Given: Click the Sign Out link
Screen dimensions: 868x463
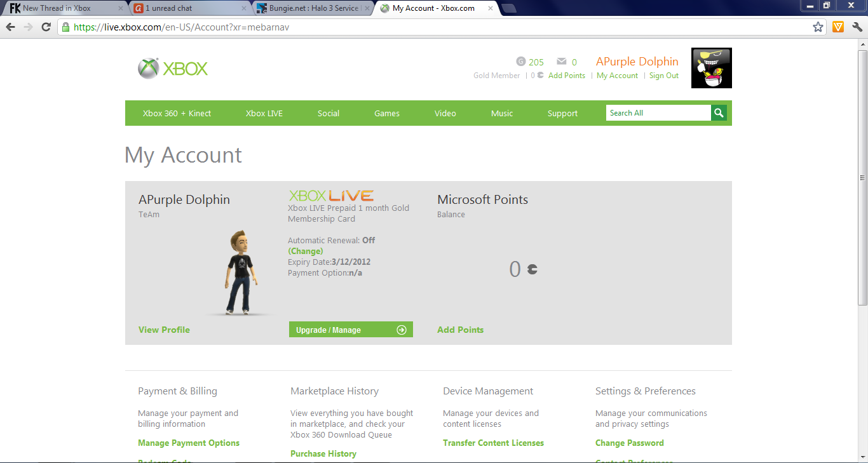Looking at the screenshot, I should tap(664, 76).
